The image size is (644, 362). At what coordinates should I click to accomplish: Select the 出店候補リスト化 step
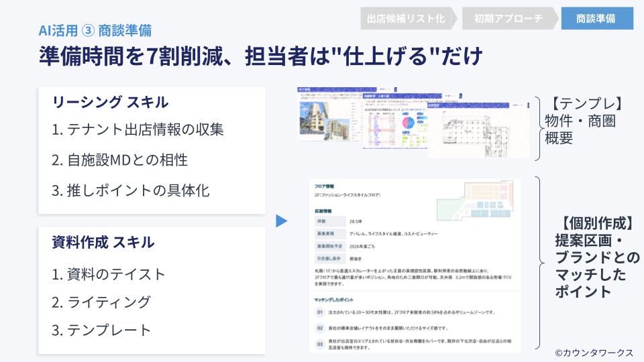pyautogui.click(x=406, y=19)
